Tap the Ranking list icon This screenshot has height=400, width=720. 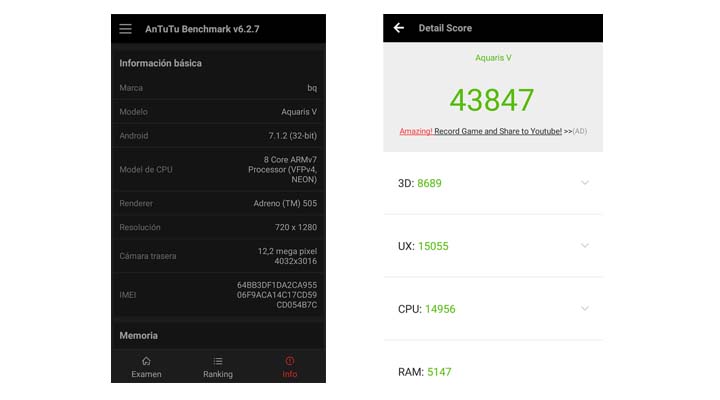[218, 361]
